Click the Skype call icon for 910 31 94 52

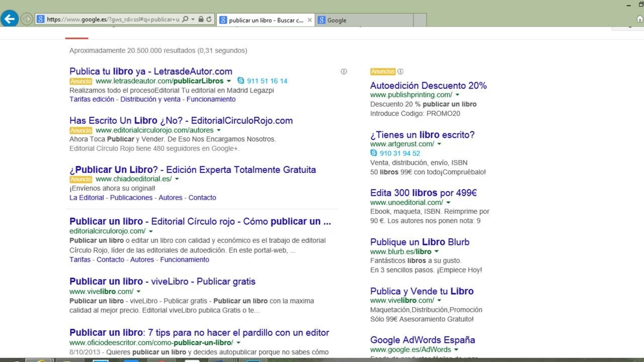click(x=373, y=153)
